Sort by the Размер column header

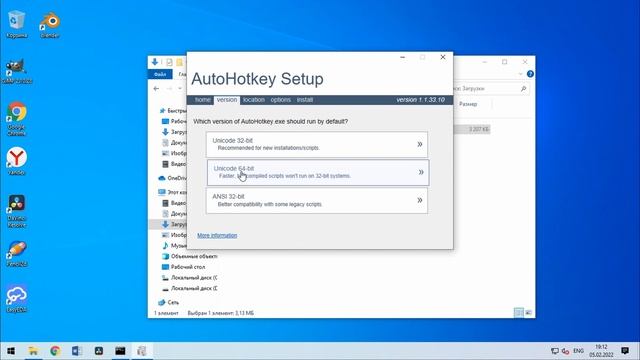click(x=468, y=104)
